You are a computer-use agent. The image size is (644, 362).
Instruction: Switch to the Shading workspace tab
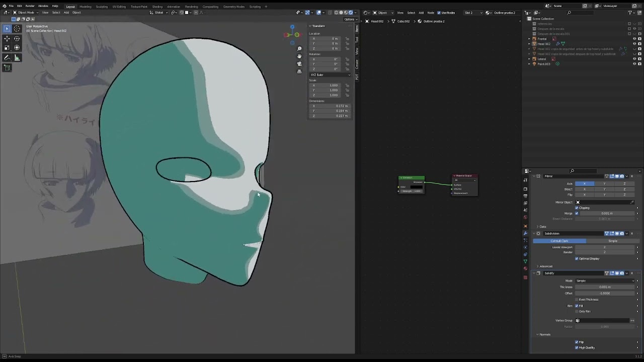[x=157, y=7]
